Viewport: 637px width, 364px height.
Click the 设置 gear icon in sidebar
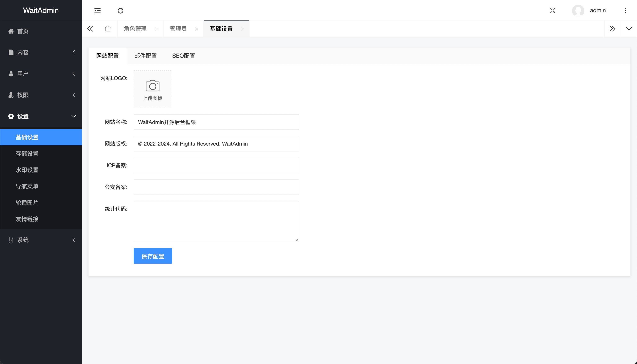coord(11,116)
